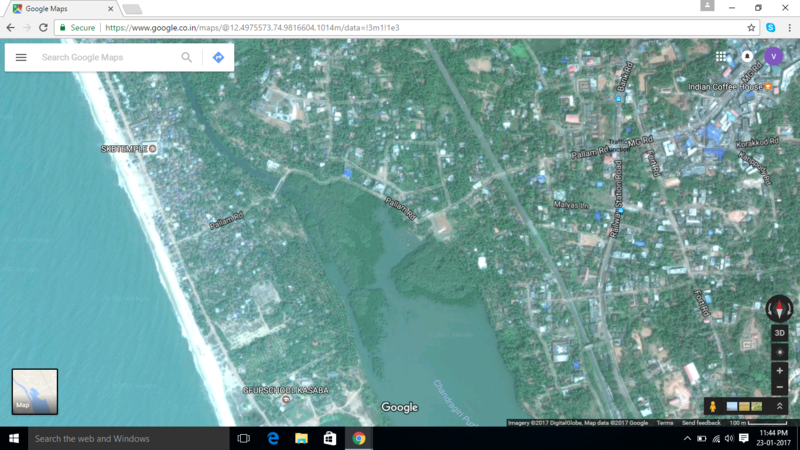Image resolution: width=800 pixels, height=450 pixels.
Task: Launch Microsoft Edge from taskbar
Action: [273, 438]
